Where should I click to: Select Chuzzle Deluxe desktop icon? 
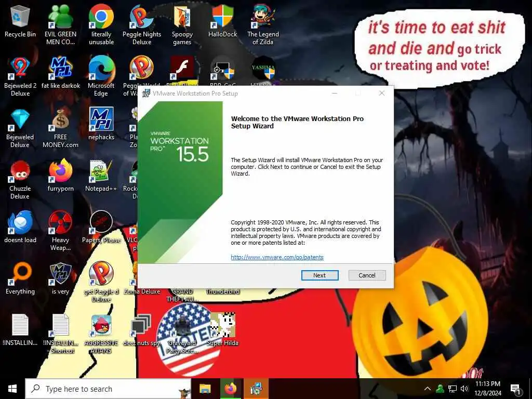(x=20, y=180)
